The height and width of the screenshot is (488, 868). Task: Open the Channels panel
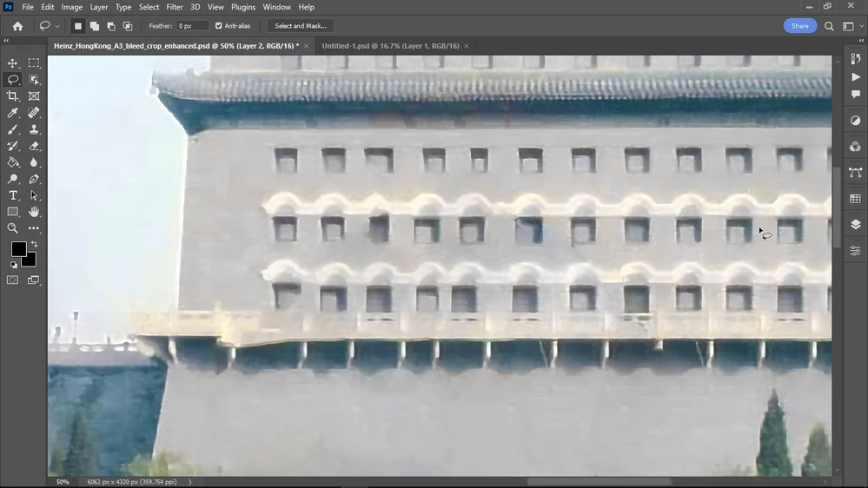[x=855, y=147]
